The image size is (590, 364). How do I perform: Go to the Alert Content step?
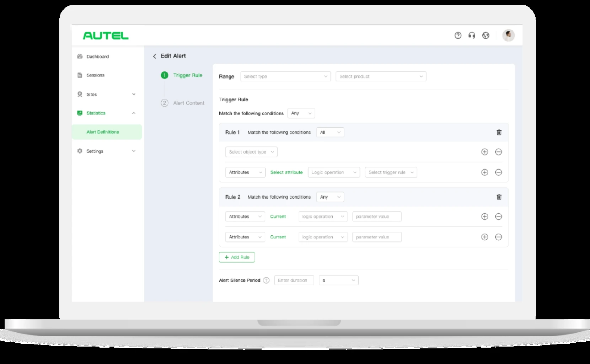click(x=189, y=103)
